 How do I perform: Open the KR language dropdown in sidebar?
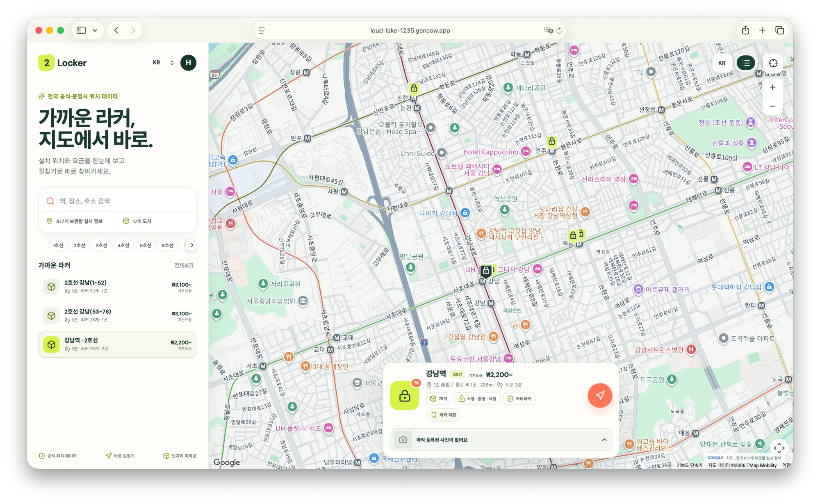pos(163,63)
